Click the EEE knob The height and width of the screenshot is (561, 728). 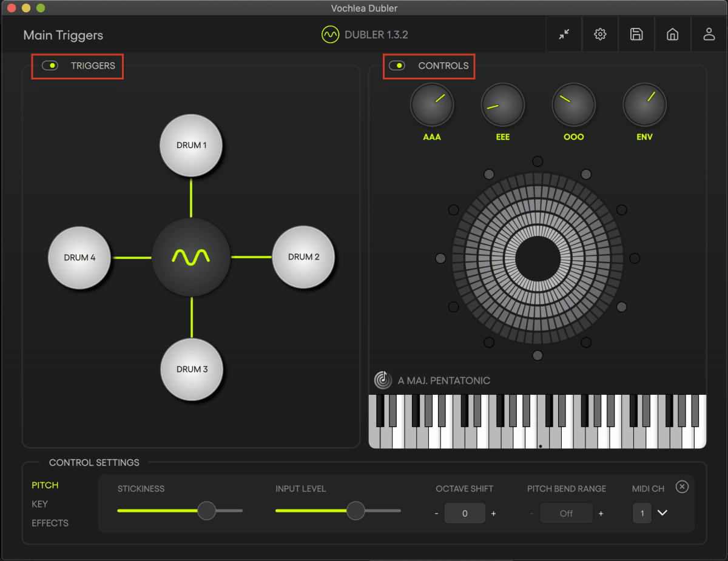point(502,105)
